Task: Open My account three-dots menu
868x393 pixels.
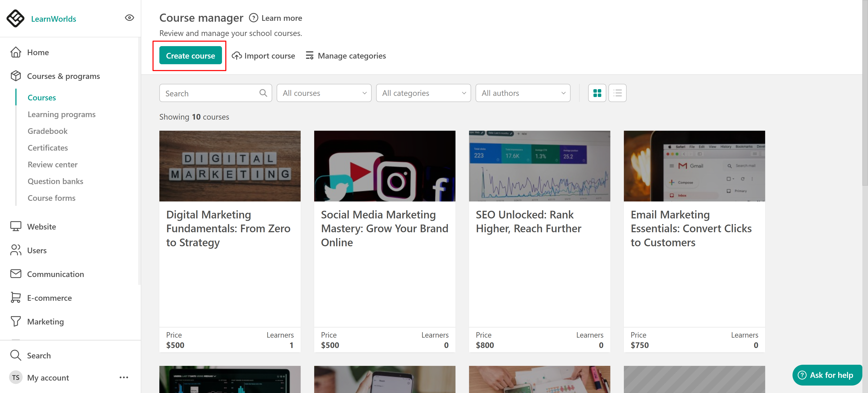Action: (124, 377)
